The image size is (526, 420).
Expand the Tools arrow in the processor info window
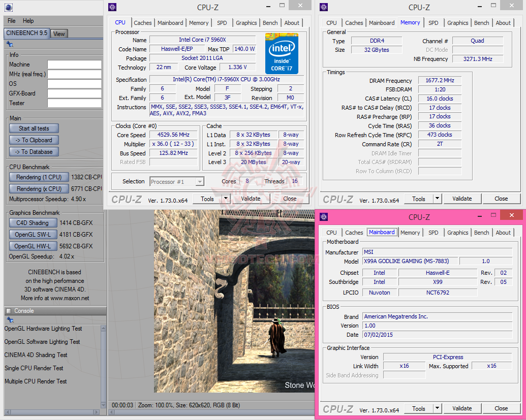(x=226, y=199)
